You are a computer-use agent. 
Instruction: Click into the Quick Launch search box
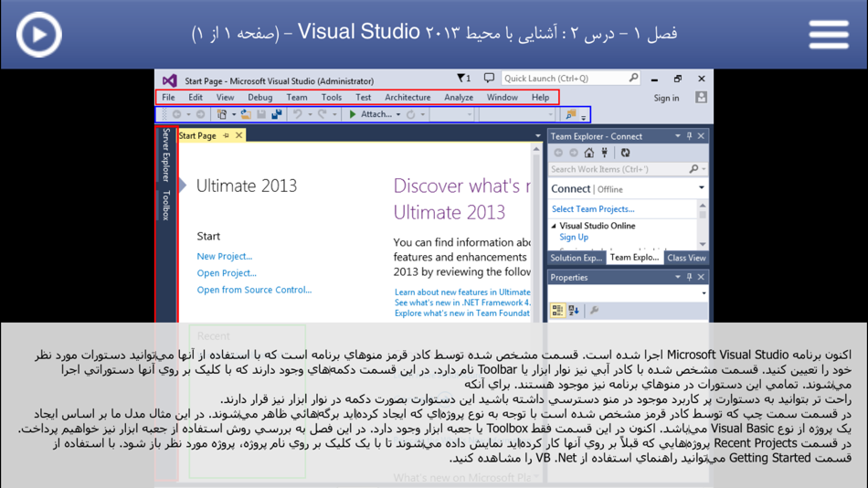(570, 78)
